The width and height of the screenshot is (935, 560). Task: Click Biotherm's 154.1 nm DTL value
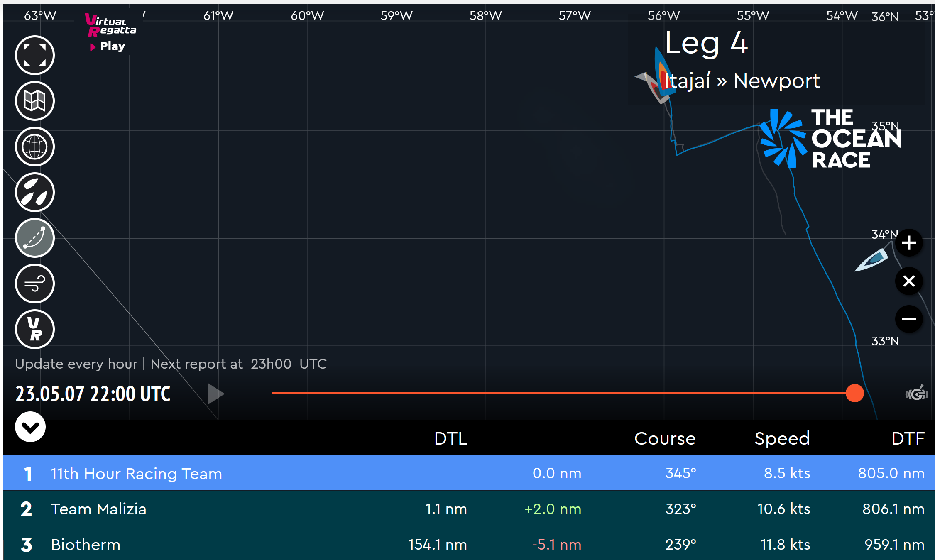(x=438, y=545)
